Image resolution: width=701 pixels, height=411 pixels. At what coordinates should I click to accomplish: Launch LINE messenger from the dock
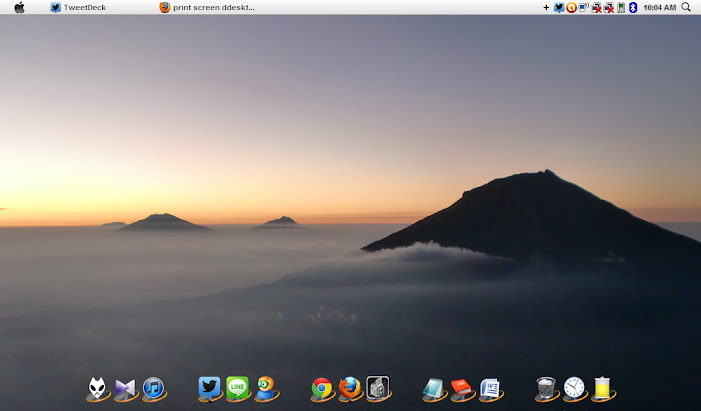coord(237,388)
